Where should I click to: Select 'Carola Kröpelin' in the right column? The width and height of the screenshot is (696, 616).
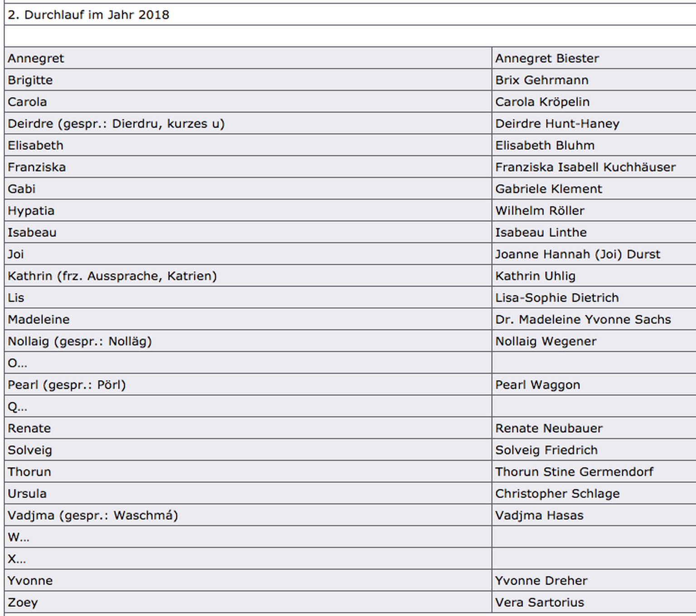click(x=542, y=102)
